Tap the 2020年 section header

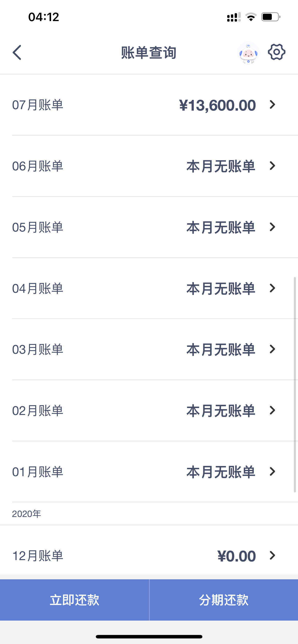coord(27,514)
